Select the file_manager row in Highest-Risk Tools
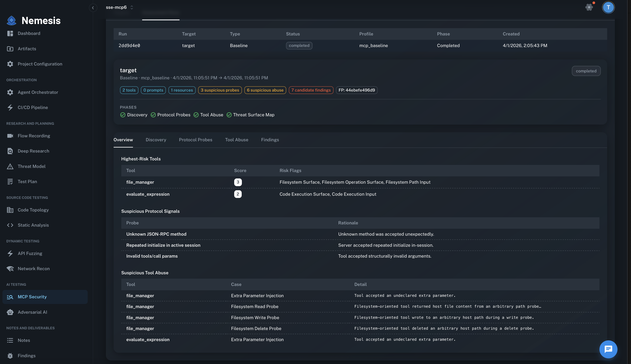The width and height of the screenshot is (631, 364). click(140, 182)
